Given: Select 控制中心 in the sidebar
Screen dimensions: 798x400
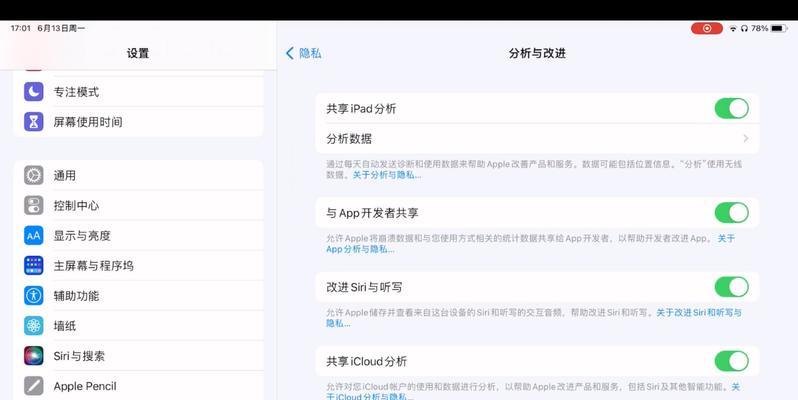Looking at the screenshot, I should coord(138,206).
